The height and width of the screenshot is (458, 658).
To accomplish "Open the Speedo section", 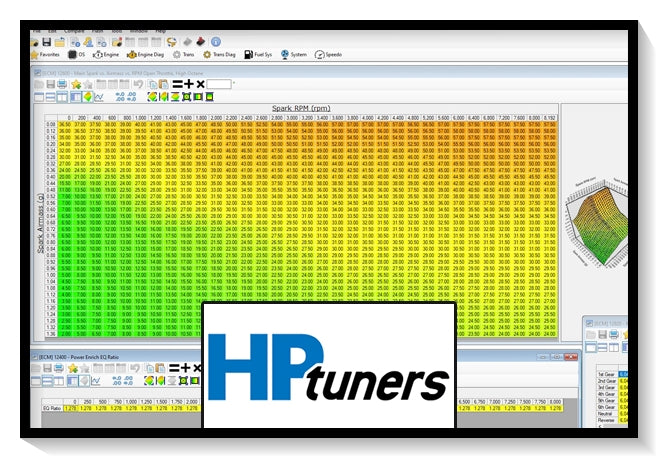I will (x=328, y=55).
